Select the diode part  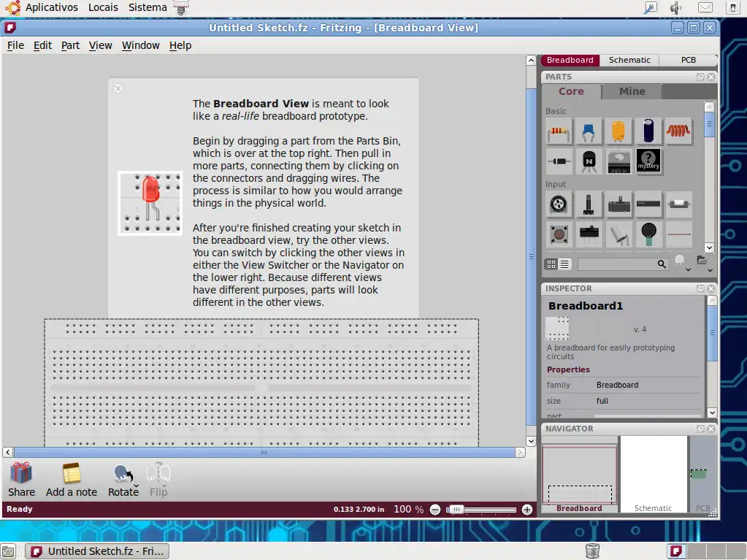[x=559, y=161]
